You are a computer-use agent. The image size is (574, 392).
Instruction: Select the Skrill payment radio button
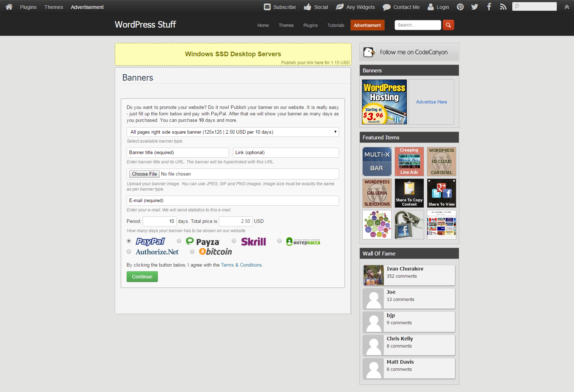(234, 241)
